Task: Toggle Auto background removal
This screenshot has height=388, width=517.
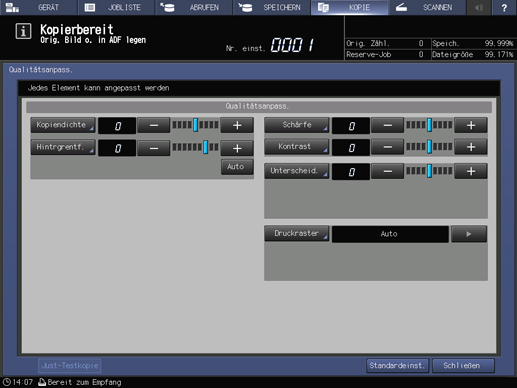Action: point(237,167)
